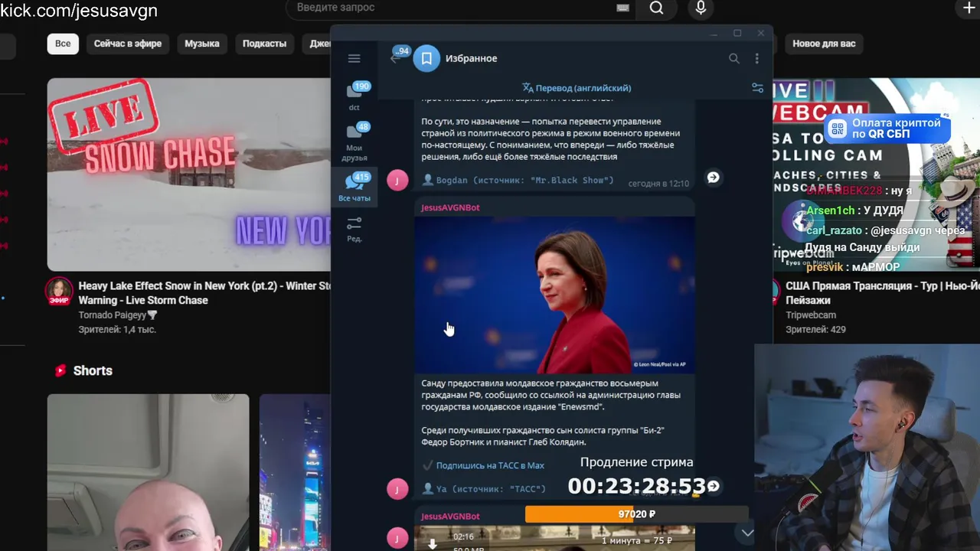
Task: Forward the TASS message about Санду
Action: click(x=713, y=486)
